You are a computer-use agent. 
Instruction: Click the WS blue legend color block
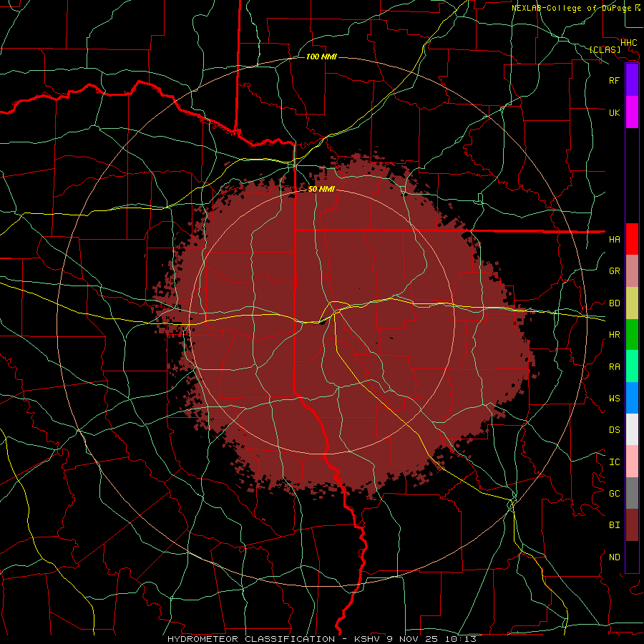coord(632,398)
